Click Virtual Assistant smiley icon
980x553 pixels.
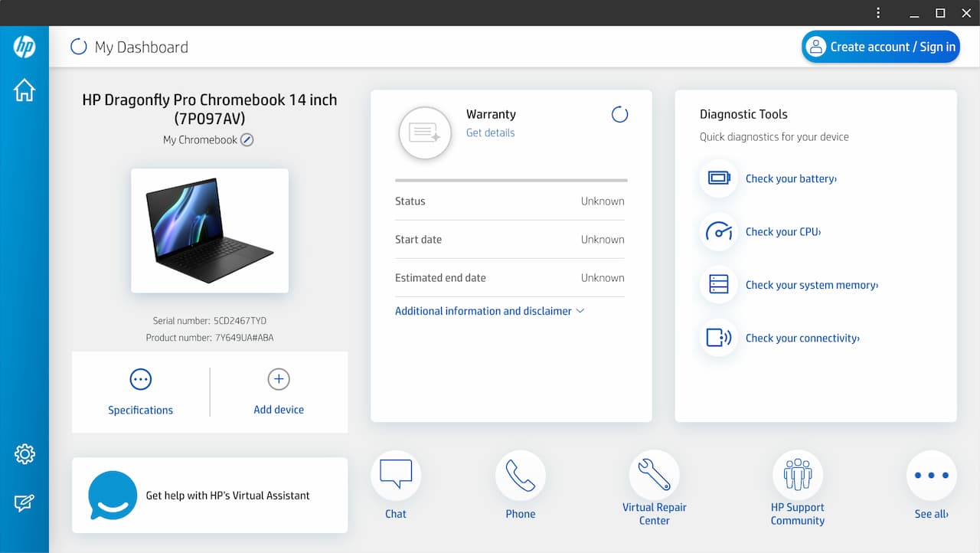tap(113, 496)
